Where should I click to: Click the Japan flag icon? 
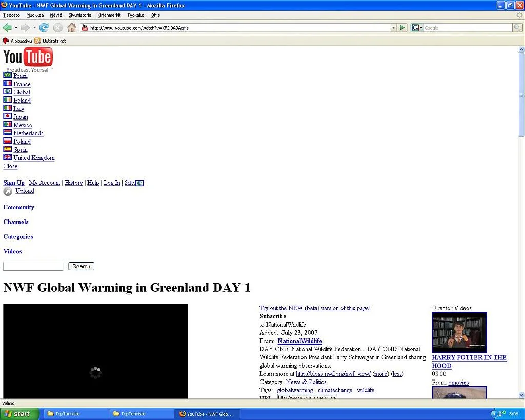coord(8,116)
